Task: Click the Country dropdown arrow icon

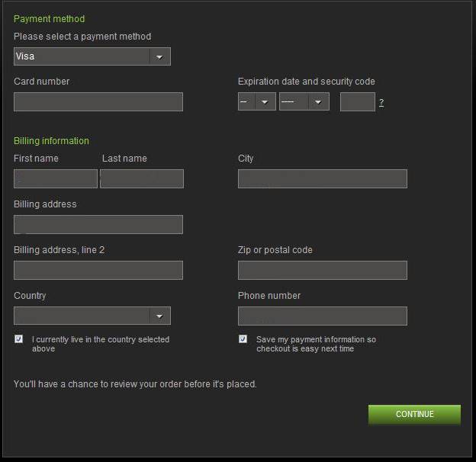Action: click(x=159, y=316)
